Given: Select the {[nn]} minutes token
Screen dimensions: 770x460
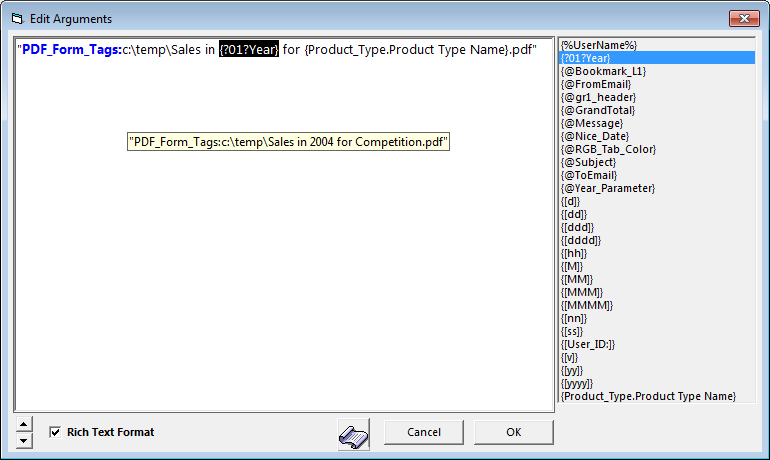Looking at the screenshot, I should (x=657, y=318).
